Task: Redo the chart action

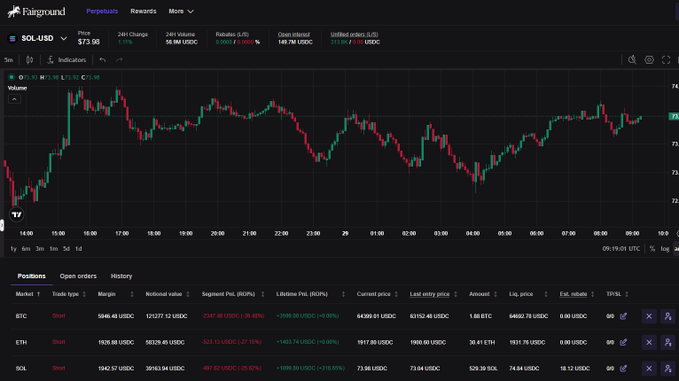Action: click(x=119, y=60)
